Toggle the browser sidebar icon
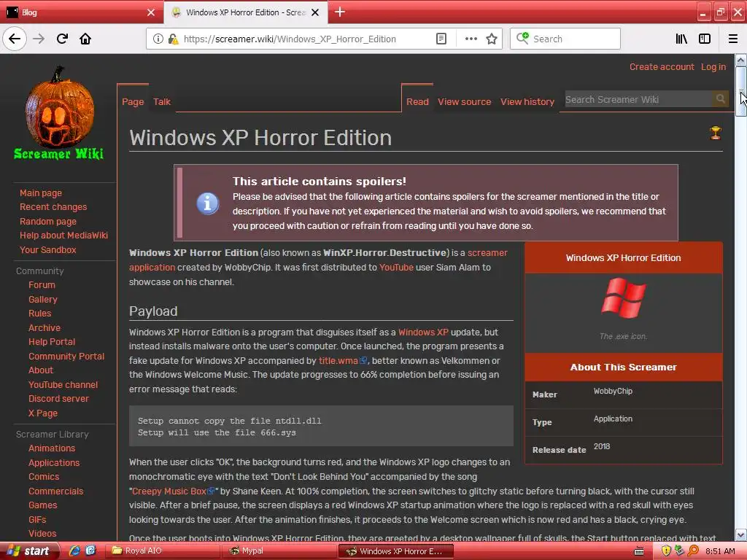747x560 pixels. (x=705, y=39)
